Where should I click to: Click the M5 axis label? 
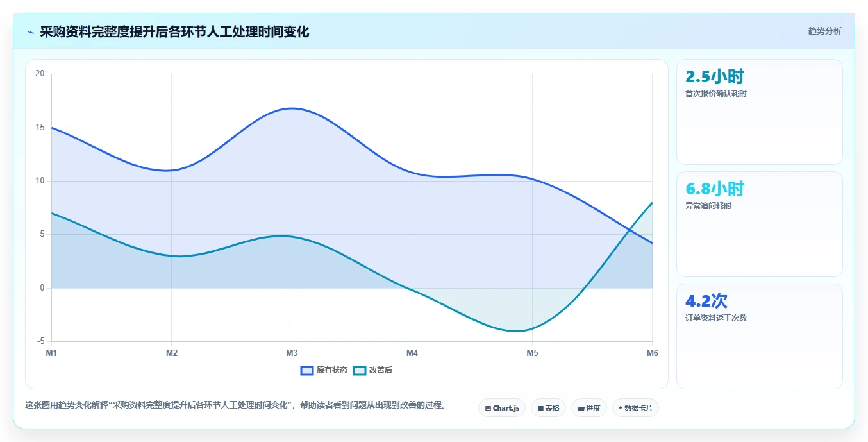[x=532, y=353]
